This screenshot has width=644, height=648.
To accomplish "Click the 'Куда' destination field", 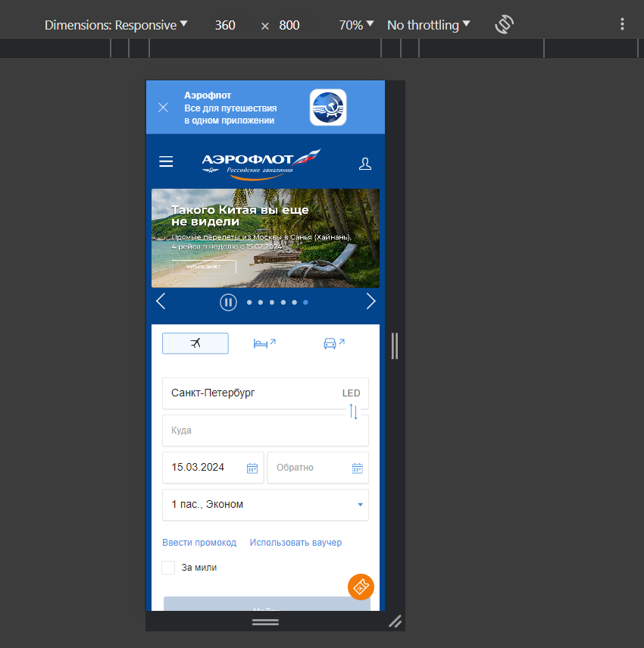I will point(265,430).
